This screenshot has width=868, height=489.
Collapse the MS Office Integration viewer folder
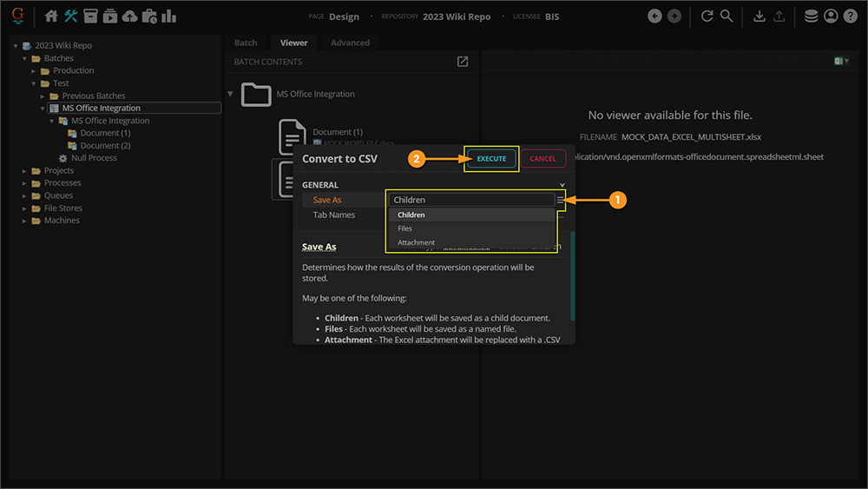(230, 94)
